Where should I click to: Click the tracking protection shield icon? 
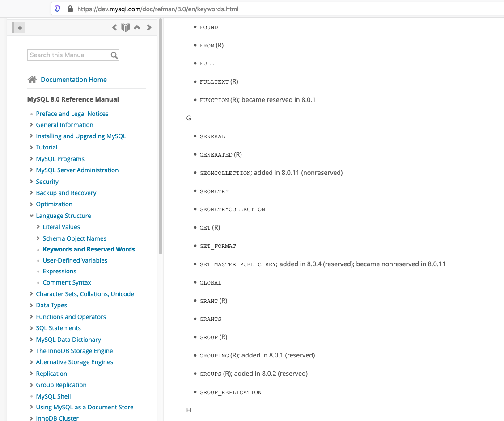pyautogui.click(x=57, y=9)
